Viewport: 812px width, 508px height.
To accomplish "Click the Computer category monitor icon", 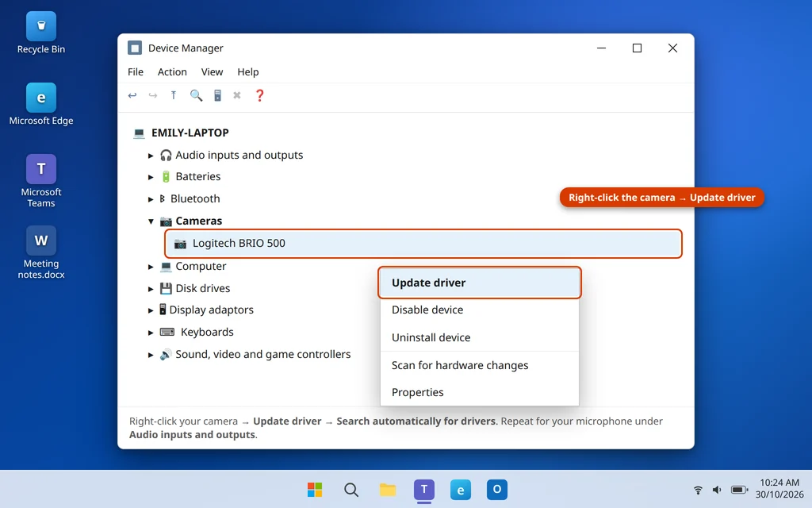I will (166, 267).
